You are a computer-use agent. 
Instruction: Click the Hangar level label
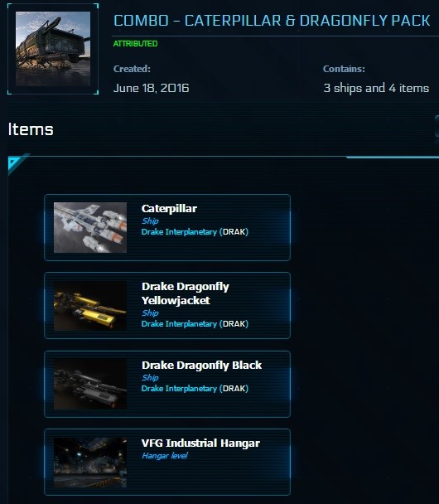click(x=165, y=455)
